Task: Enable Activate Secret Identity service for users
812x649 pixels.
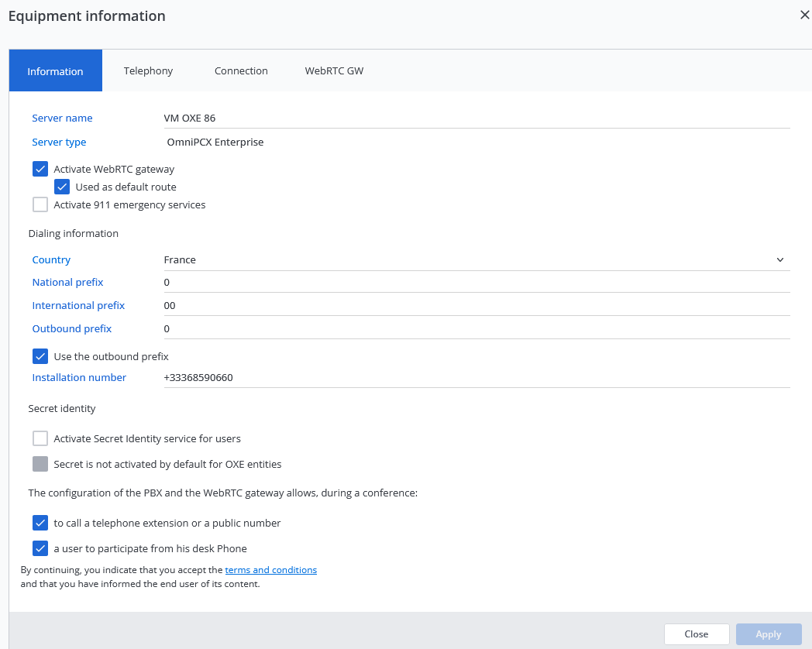Action: [x=40, y=439]
